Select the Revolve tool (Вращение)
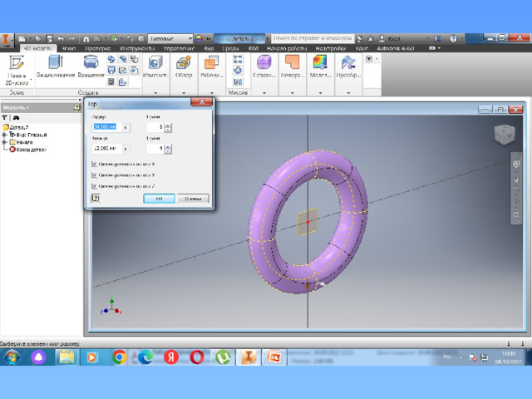This screenshot has height=399, width=532. point(92,65)
